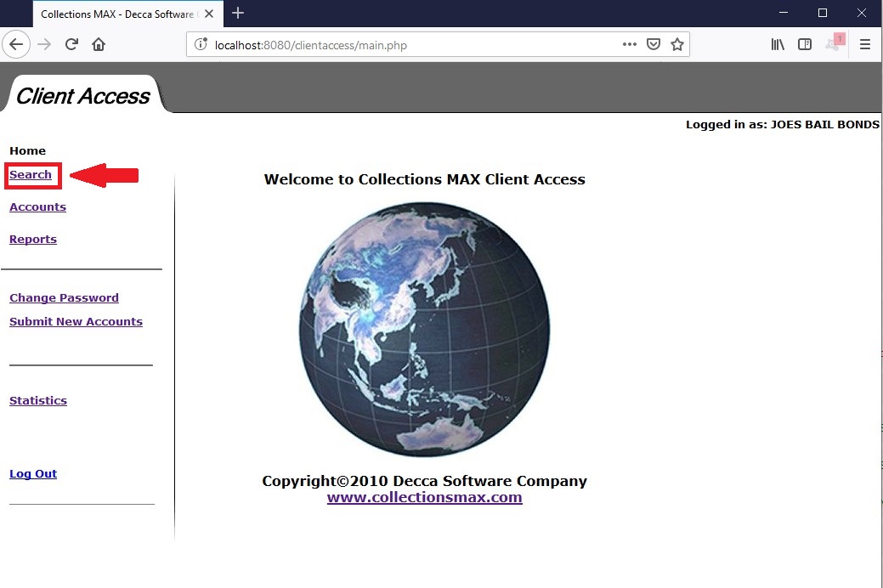
Task: Click the Log Out link
Action: coord(33,473)
